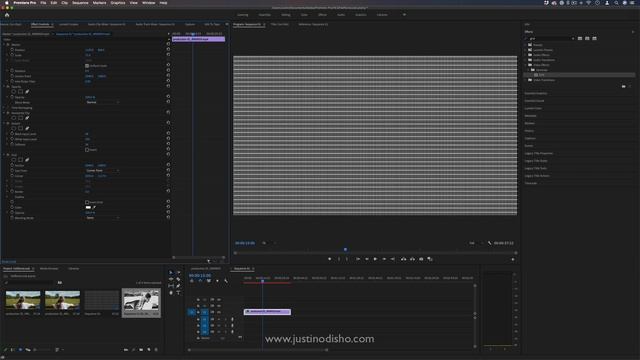Select the Pen tool in timeline toolbar

(x=178, y=286)
